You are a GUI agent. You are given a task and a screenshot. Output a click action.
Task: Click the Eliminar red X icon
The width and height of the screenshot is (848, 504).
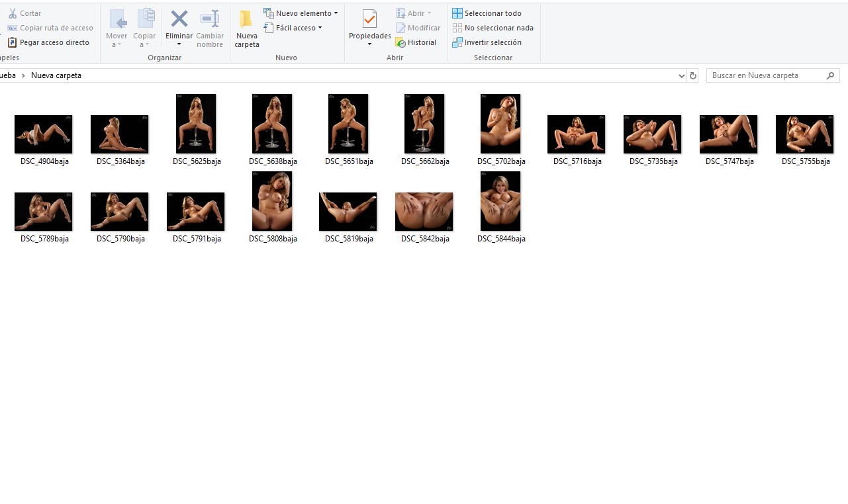tap(179, 19)
